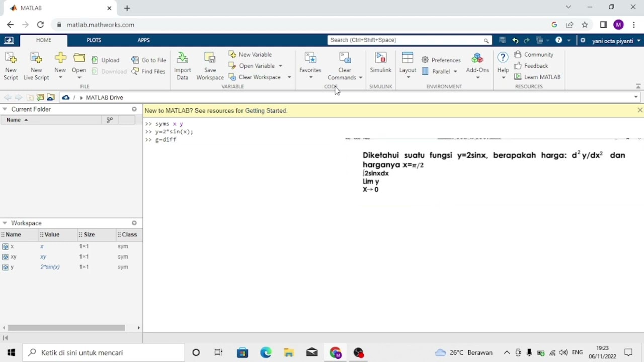Open Find Files search
Viewport: 644px width, 362px height.
(148, 71)
